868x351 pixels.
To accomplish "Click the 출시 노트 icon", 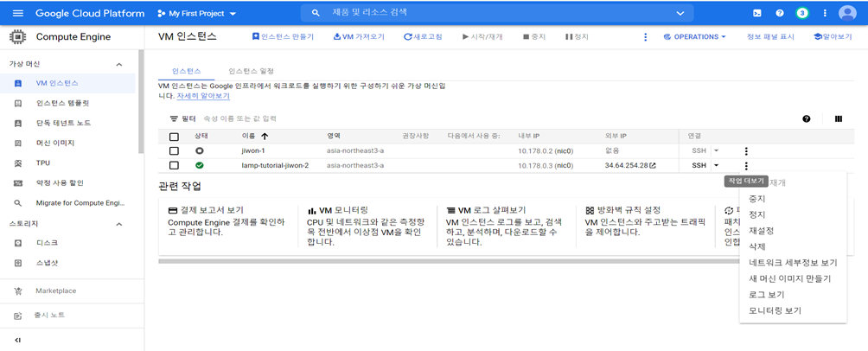I will [x=17, y=315].
